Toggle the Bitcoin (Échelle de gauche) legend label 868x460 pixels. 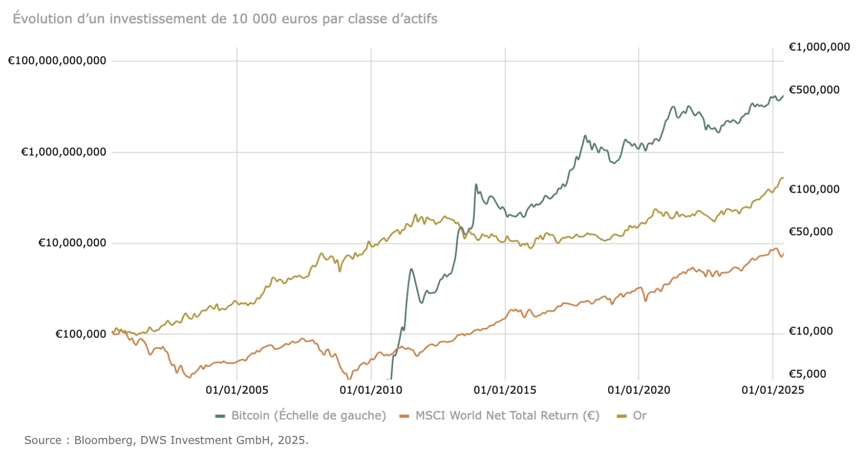point(309,416)
